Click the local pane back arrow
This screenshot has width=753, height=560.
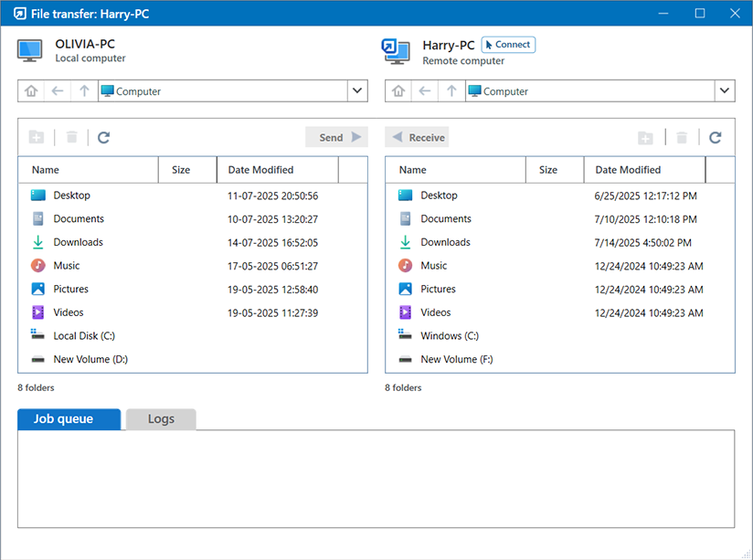pyautogui.click(x=58, y=91)
